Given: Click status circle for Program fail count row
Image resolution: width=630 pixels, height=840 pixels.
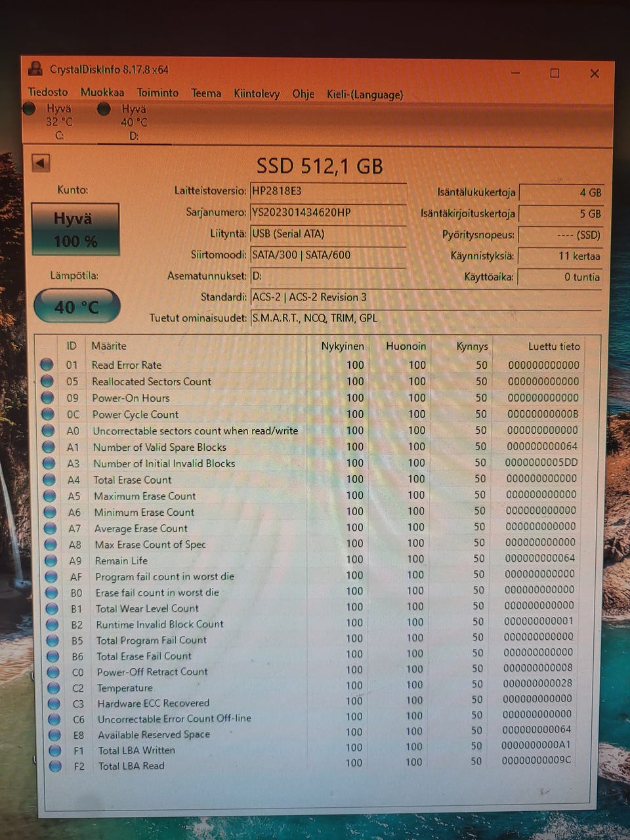Looking at the screenshot, I should click(x=51, y=576).
